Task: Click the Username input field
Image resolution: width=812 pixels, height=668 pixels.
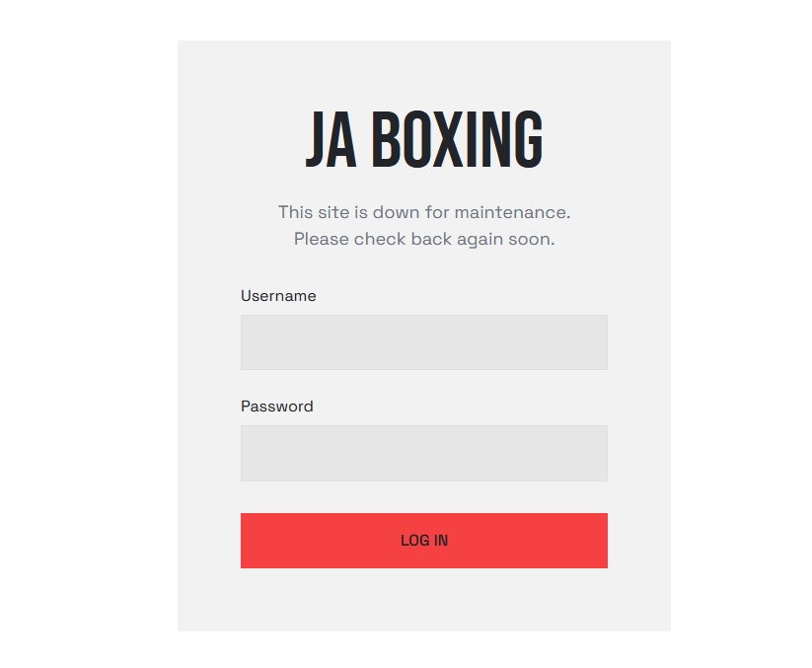Action: coord(423,342)
